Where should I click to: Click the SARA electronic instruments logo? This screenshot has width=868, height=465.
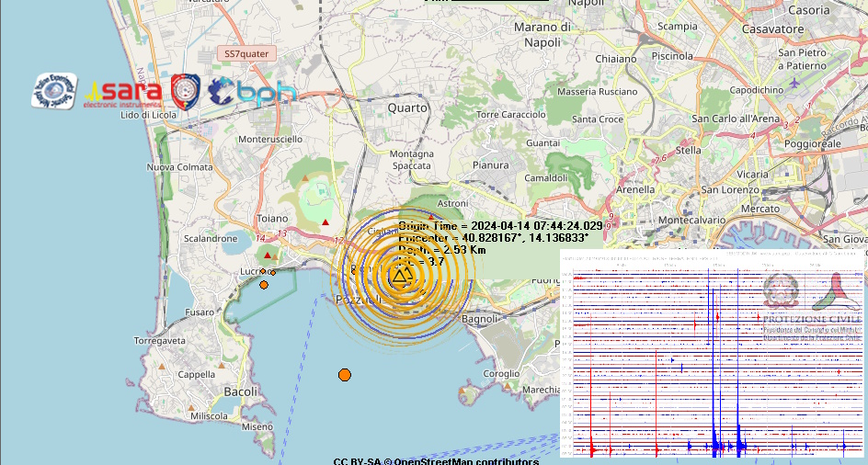click(122, 92)
